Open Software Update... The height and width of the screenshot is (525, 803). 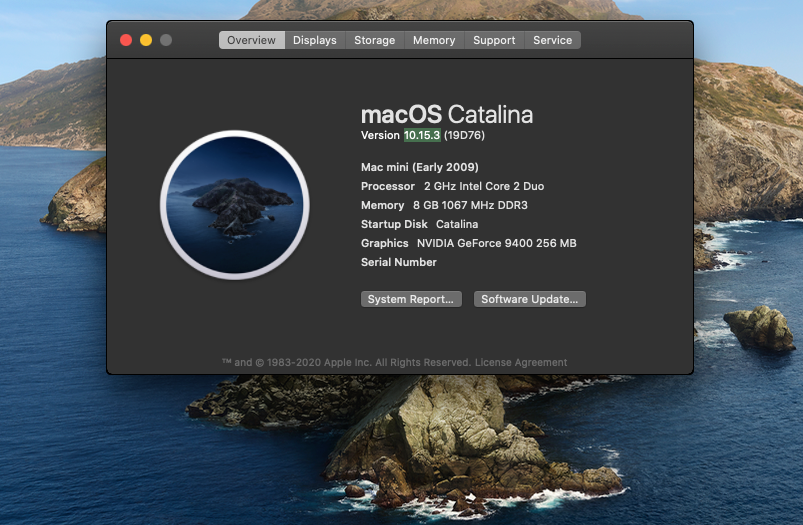pyautogui.click(x=530, y=299)
